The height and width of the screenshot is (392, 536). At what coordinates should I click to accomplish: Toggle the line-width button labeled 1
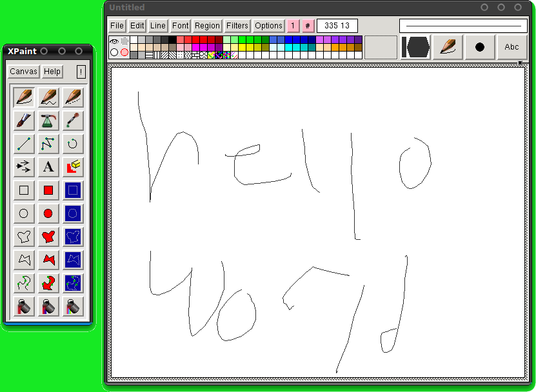point(293,25)
